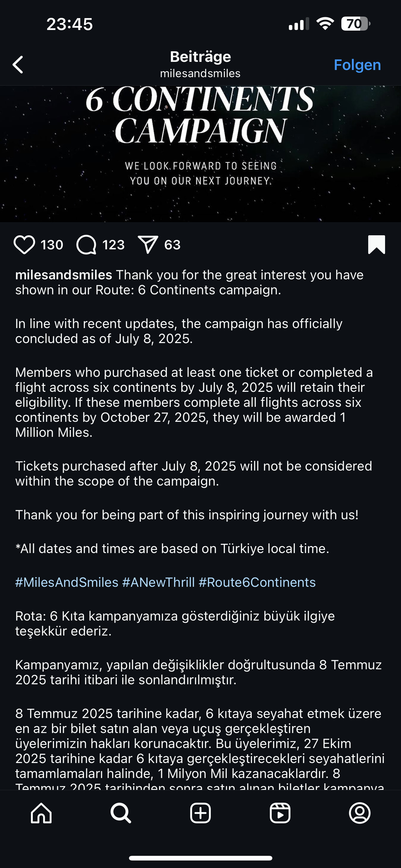
Task: Create new post plus icon
Action: coord(200,813)
